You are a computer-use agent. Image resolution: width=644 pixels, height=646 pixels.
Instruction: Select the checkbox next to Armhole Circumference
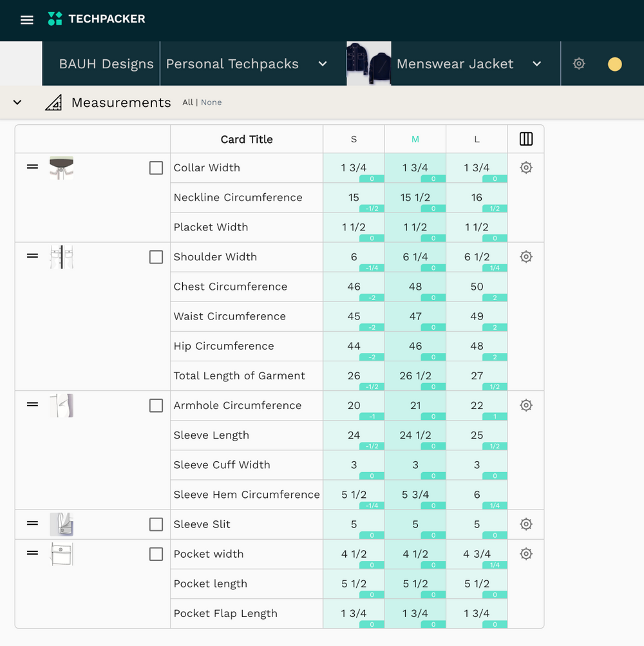(156, 404)
